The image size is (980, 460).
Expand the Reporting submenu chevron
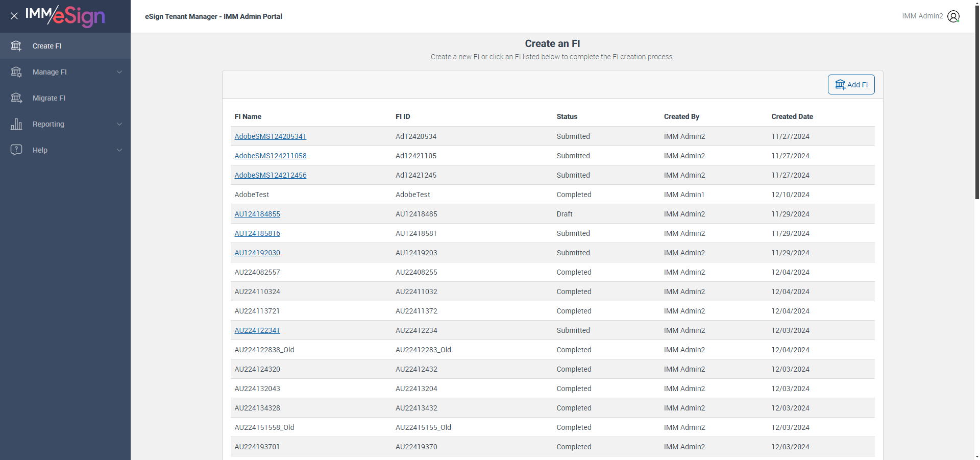pyautogui.click(x=119, y=124)
